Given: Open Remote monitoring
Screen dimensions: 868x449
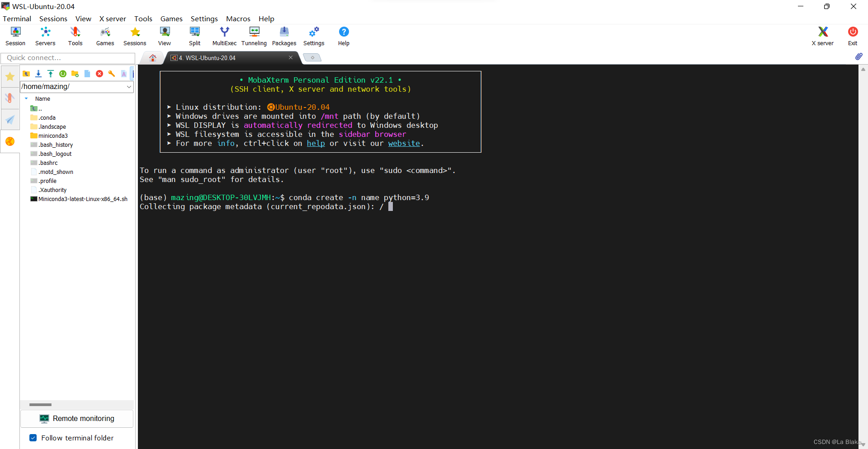Looking at the screenshot, I should point(77,418).
